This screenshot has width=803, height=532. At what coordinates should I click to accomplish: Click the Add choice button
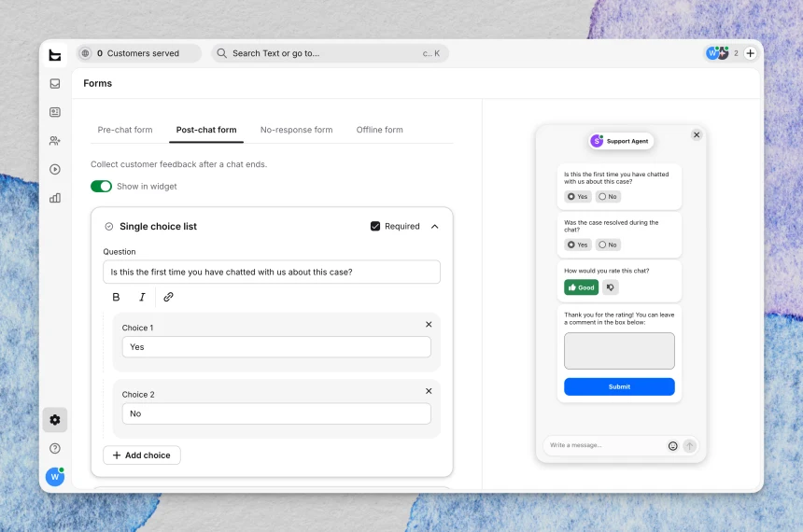point(142,455)
